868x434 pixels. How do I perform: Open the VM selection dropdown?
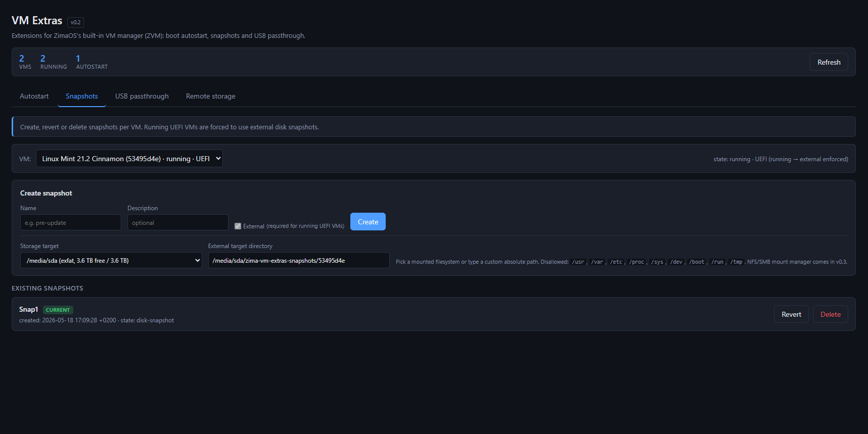click(x=129, y=159)
